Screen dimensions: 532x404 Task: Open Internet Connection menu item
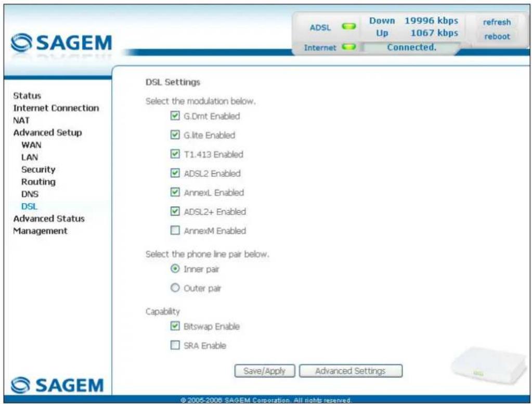(56, 108)
